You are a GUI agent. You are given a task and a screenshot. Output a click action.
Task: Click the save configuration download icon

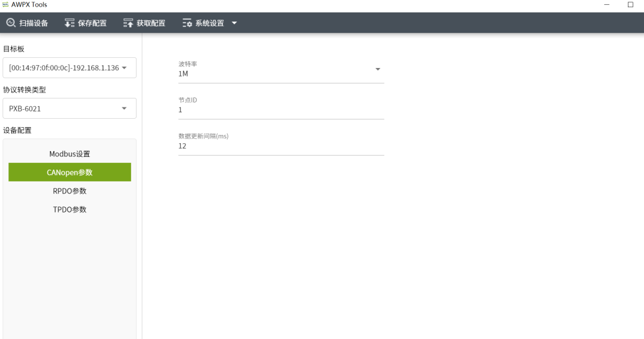(x=69, y=23)
